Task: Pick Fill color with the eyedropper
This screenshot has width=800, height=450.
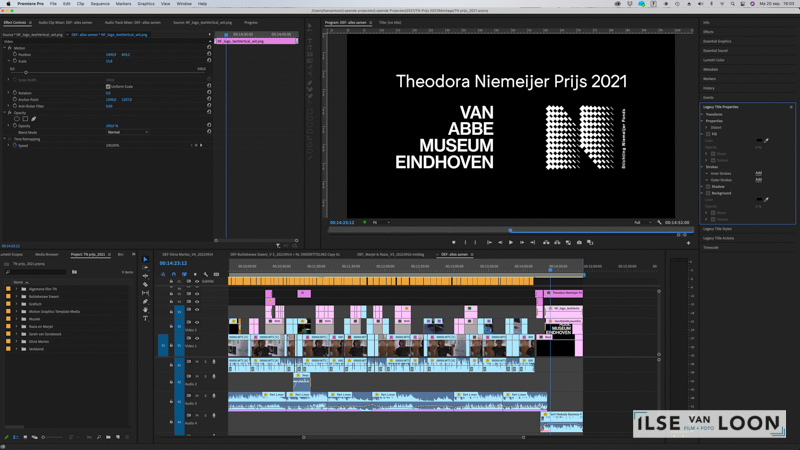Action: [766, 140]
